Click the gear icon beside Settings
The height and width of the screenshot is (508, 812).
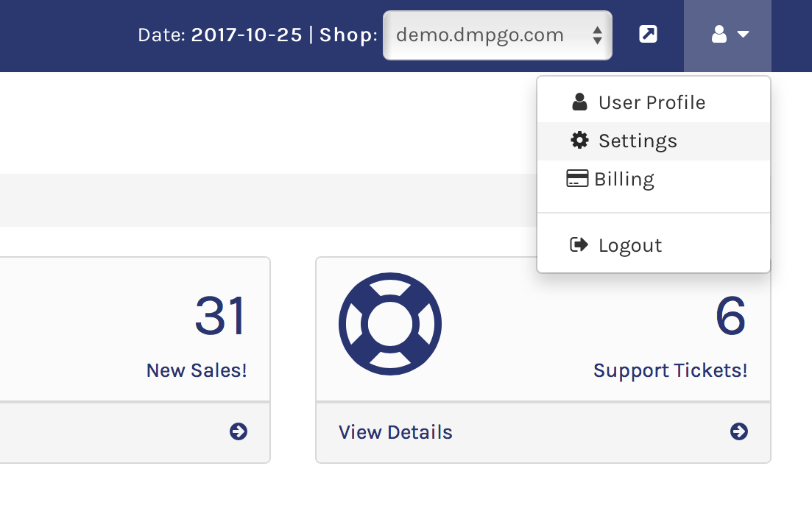[580, 140]
